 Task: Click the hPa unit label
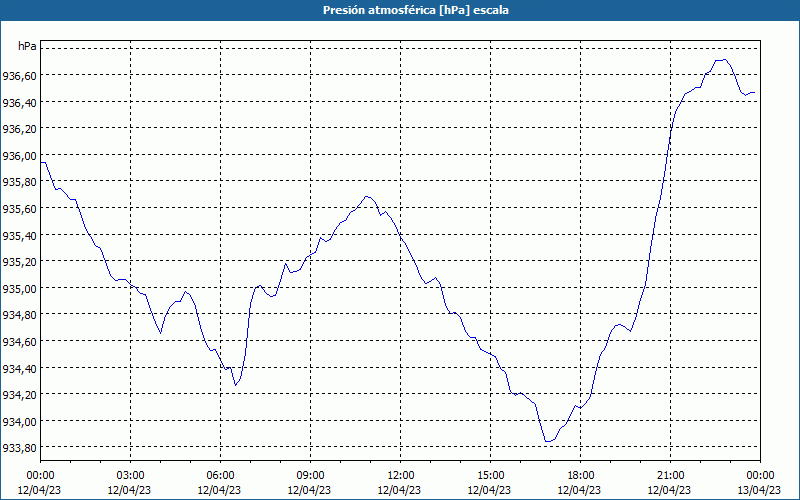pyautogui.click(x=27, y=46)
